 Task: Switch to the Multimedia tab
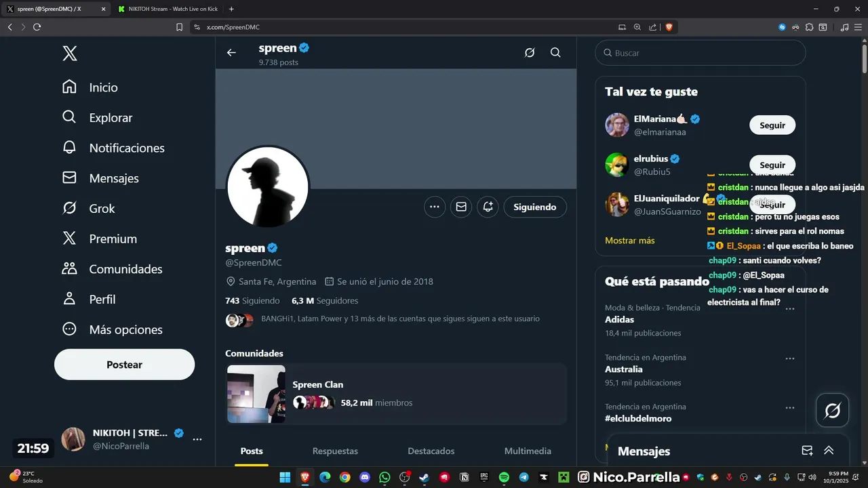click(x=528, y=451)
